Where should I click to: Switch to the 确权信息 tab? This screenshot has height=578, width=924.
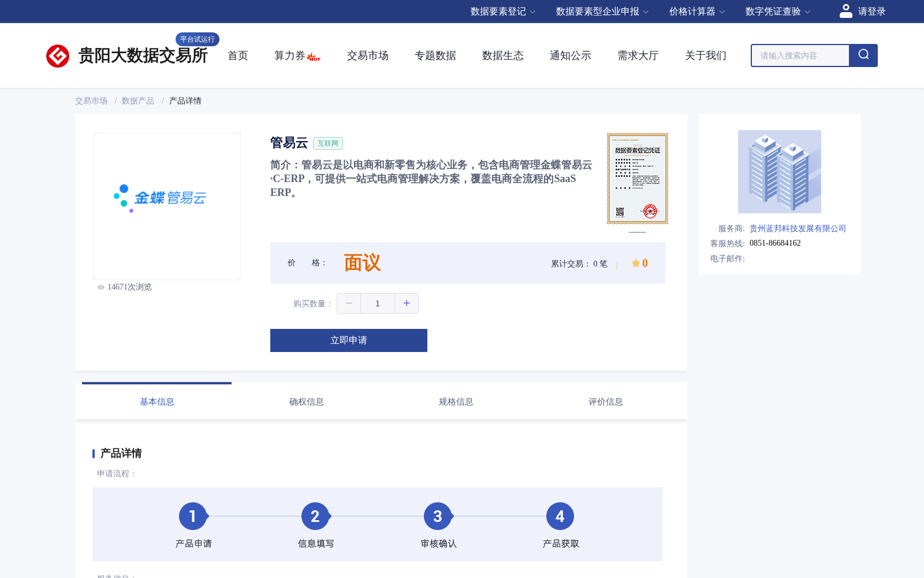coord(307,402)
